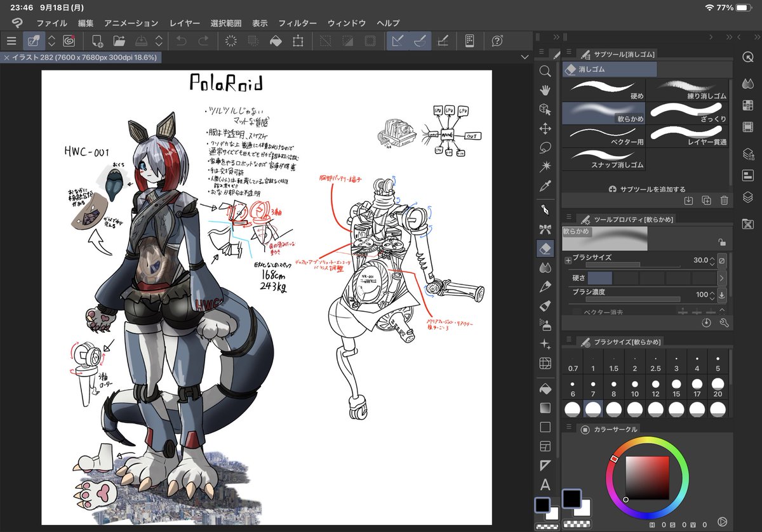
Task: Click the Scale/Rotate transform icon
Action: 297,41
